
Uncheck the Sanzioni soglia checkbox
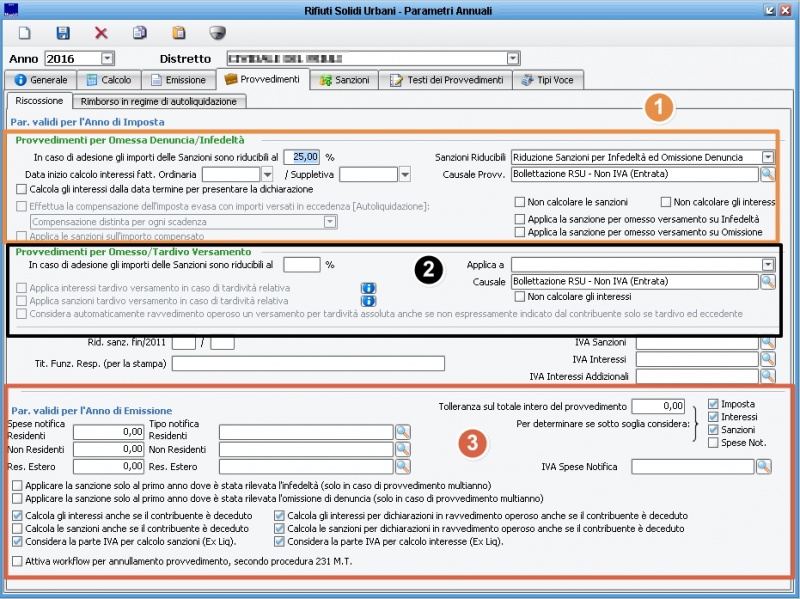713,430
